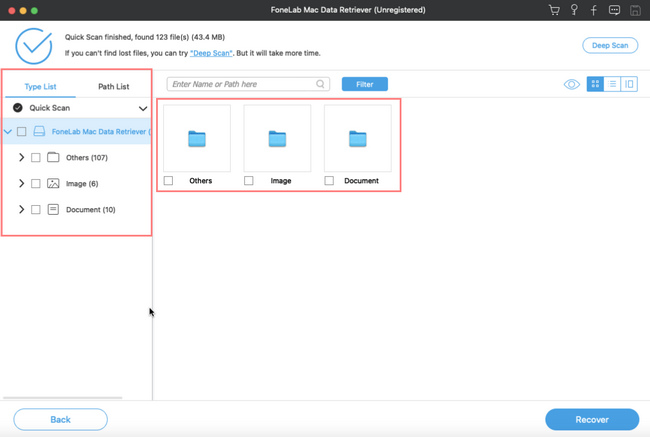This screenshot has width=650, height=437.
Task: Click the Others folder icon in tree
Action: tap(53, 158)
